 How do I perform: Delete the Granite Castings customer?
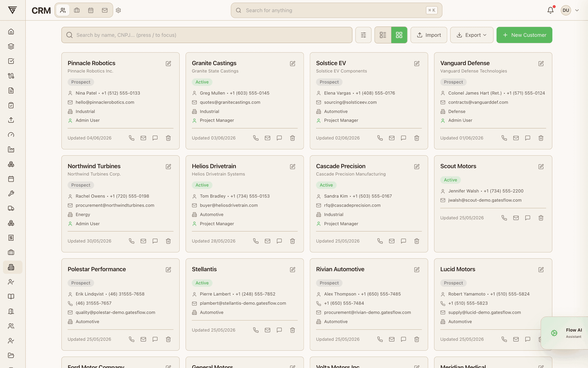(x=292, y=138)
